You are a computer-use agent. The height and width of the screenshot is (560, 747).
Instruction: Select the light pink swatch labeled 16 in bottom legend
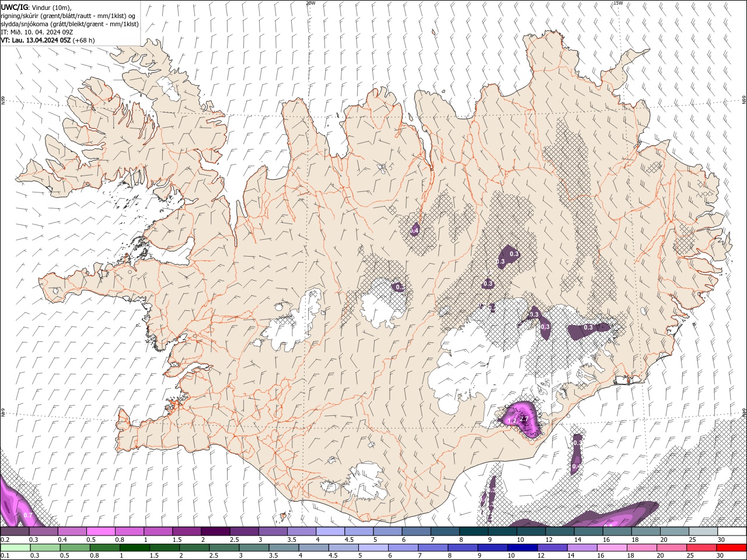click(612, 548)
